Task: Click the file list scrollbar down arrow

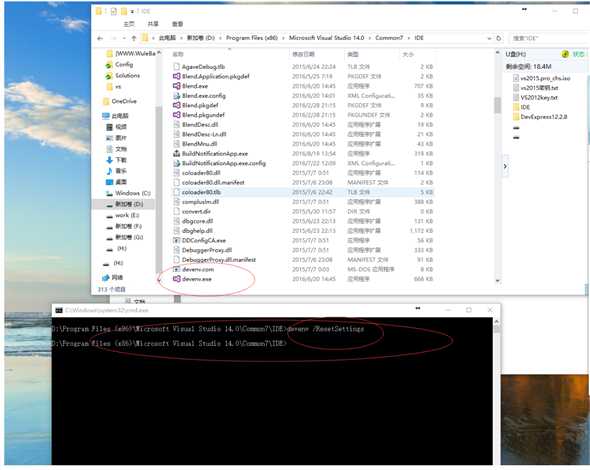Action: click(497, 281)
